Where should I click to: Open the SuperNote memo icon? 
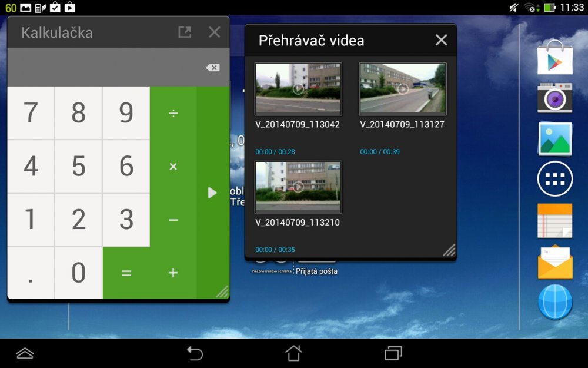point(555,221)
